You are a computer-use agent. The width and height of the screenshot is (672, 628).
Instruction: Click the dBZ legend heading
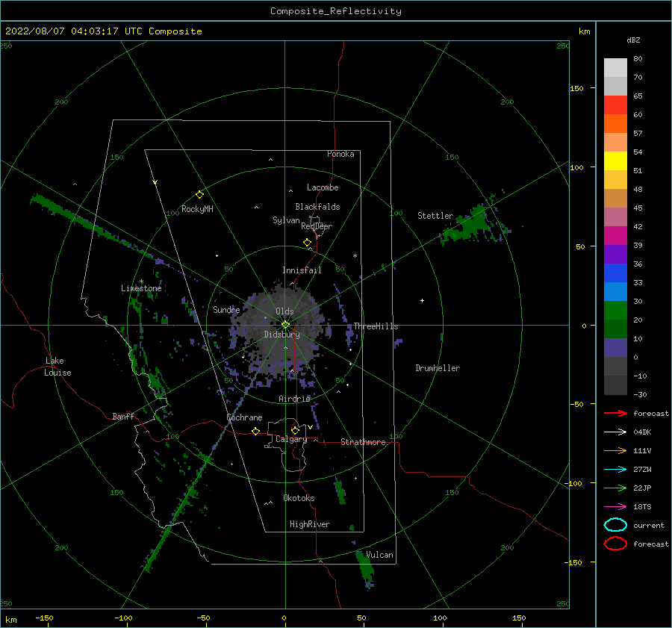(x=633, y=40)
